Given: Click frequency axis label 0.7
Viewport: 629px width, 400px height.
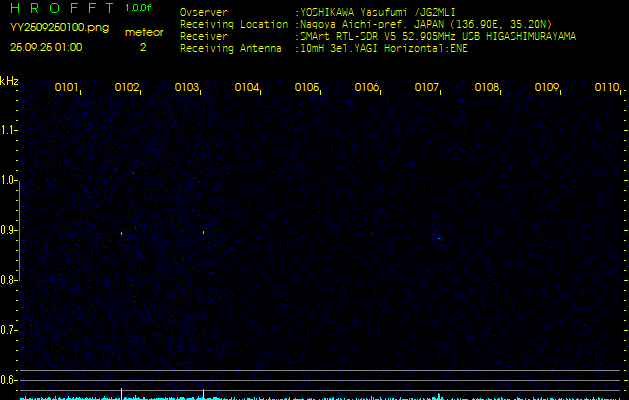Looking at the screenshot, I should [7, 330].
